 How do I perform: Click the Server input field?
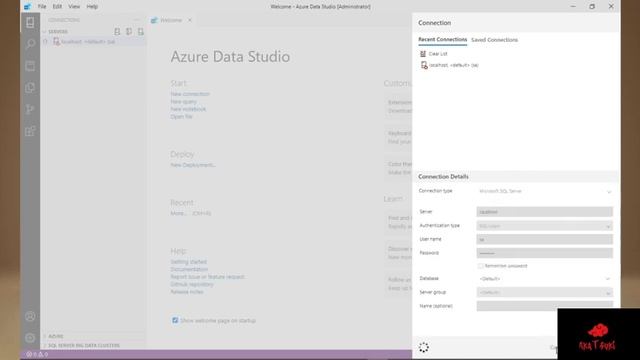pyautogui.click(x=544, y=212)
